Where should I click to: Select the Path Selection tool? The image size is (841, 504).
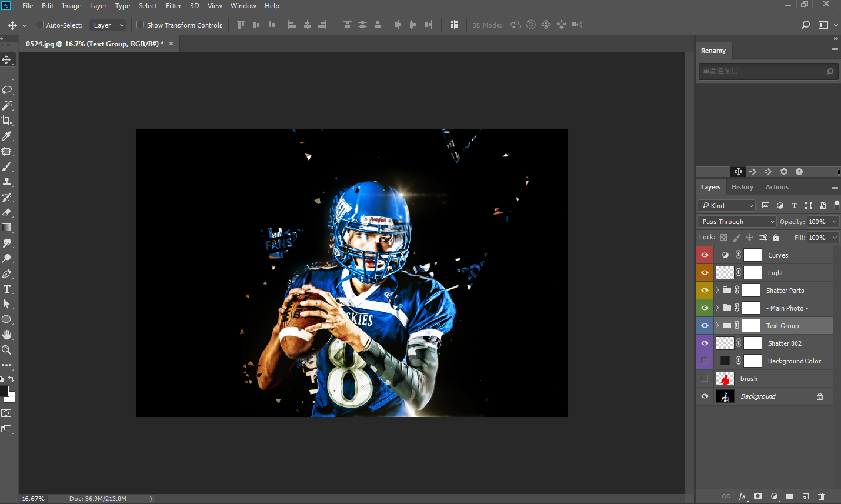point(6,304)
